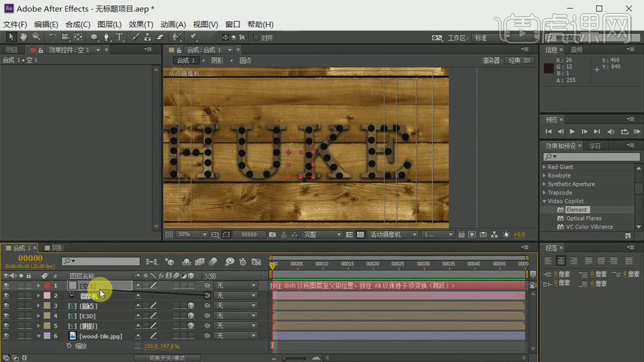Screen dimensions: 644x362
Task: Hide the 摄像机 camera layer
Action: [6, 296]
